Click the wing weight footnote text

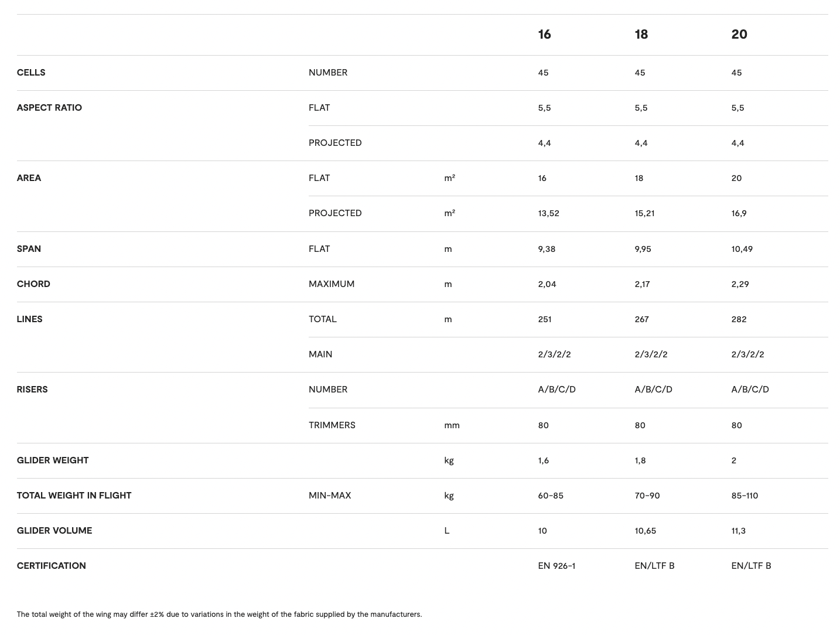219,614
